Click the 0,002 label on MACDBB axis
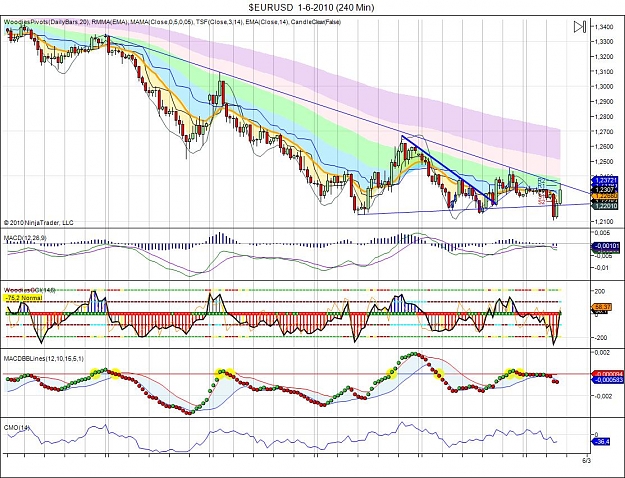 (x=602, y=352)
